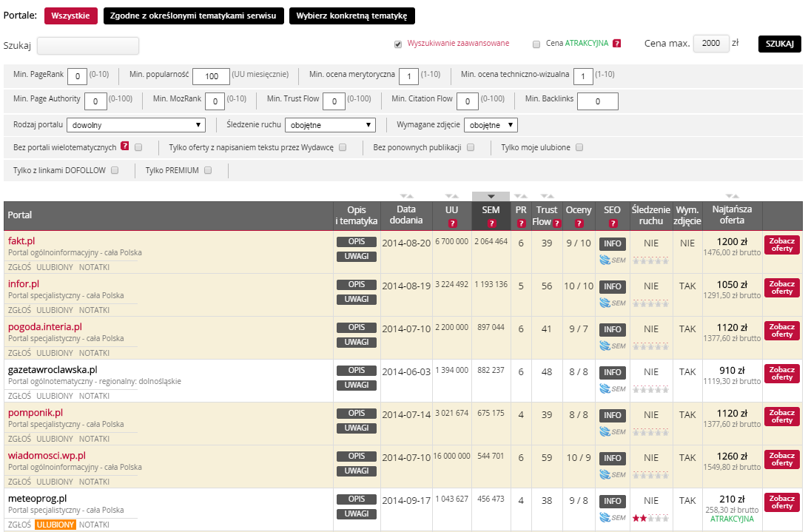Open the help icon next to Cena ATRAKCYJNA

(x=616, y=44)
